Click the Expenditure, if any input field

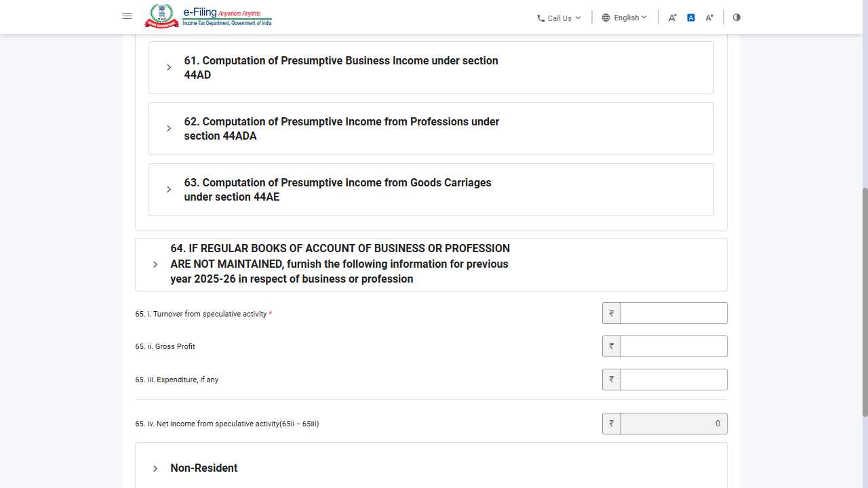(673, 380)
